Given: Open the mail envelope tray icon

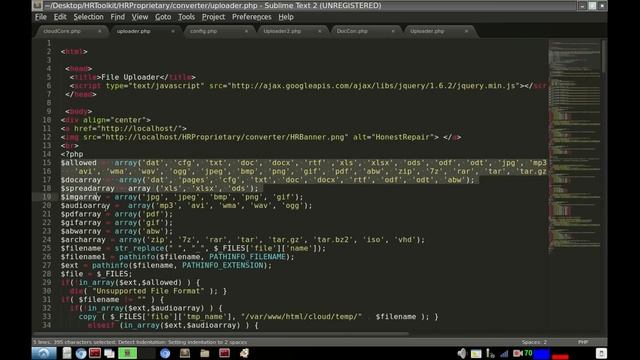Looking at the screenshot, I should [x=476, y=354].
